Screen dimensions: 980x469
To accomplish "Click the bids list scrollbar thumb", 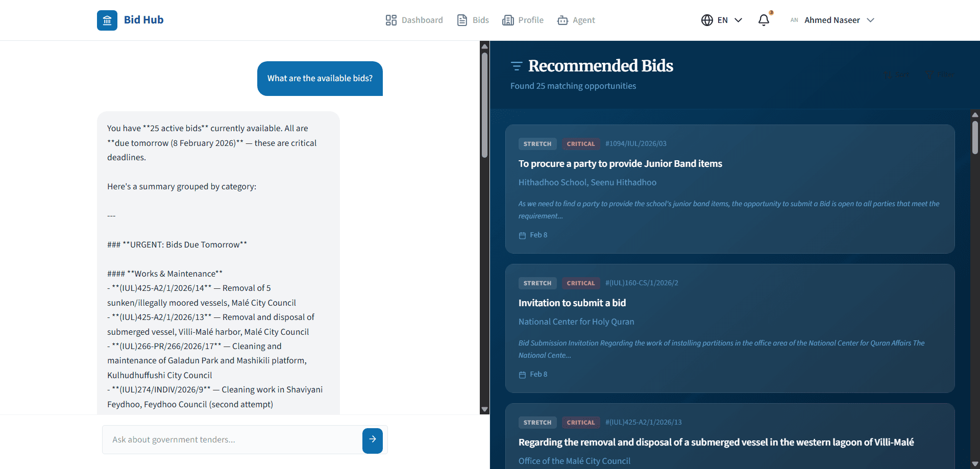I will point(975,138).
